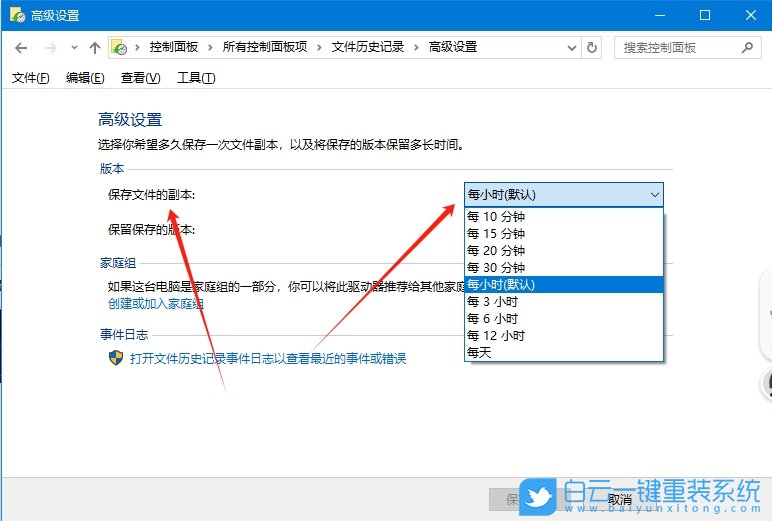Click the 高级设置 breadcrumb
Viewport: 772px width, 521px height.
(x=453, y=47)
